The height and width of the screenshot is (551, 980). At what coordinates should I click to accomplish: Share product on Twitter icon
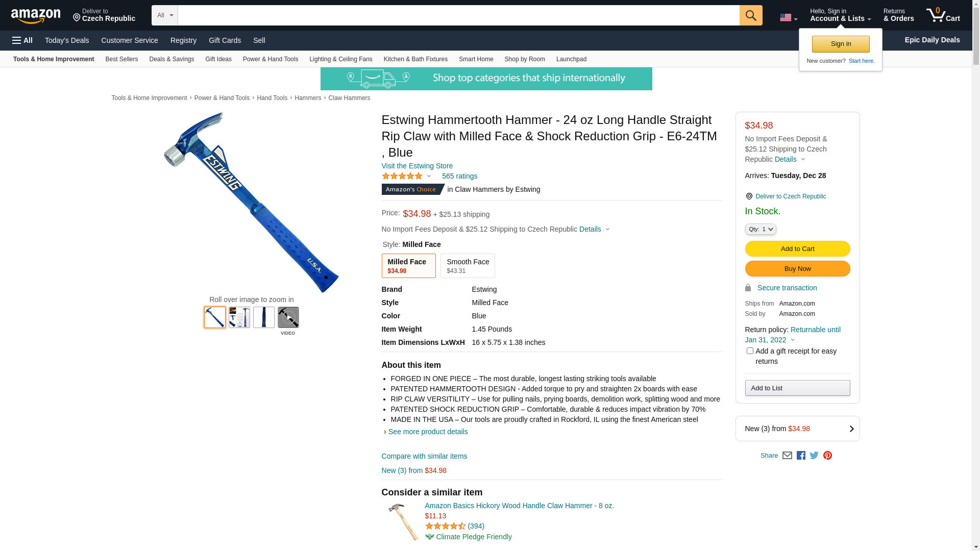pos(814,456)
